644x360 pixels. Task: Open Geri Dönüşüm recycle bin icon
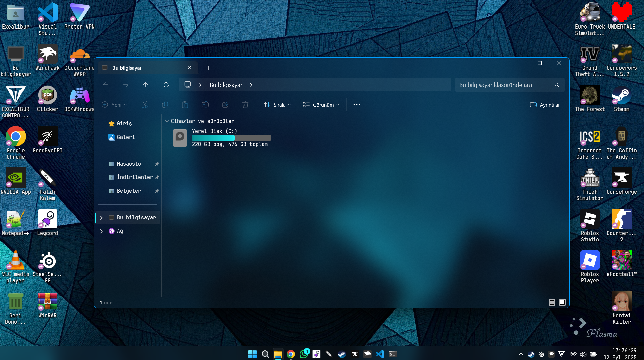[15, 308]
